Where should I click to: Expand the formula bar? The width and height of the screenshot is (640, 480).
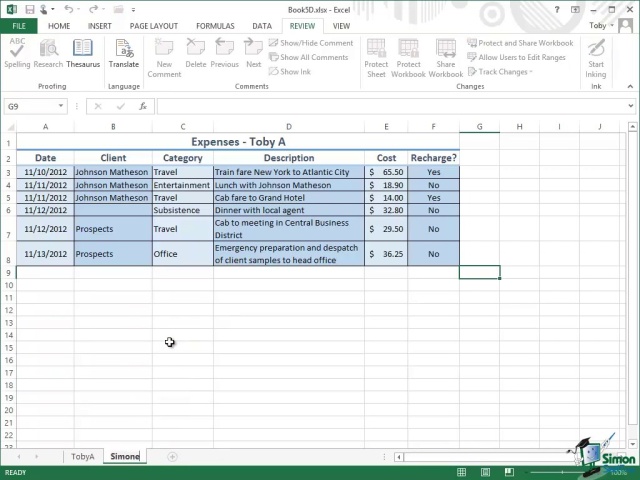(630, 106)
